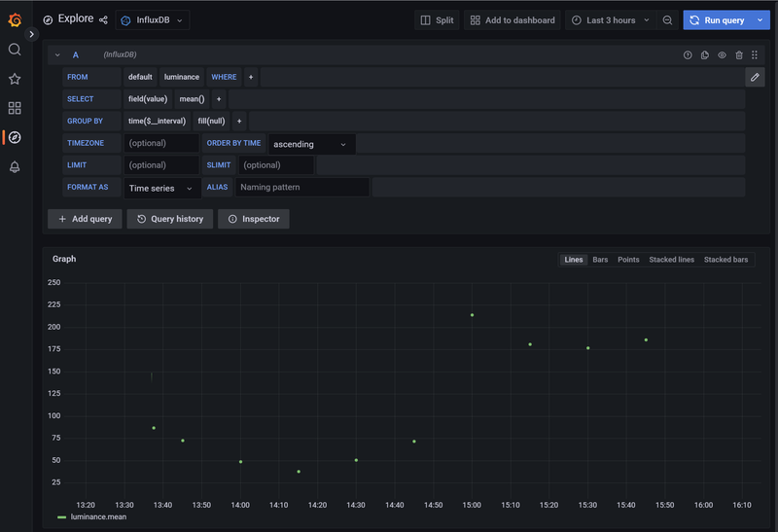778x532 pixels.
Task: Open the Alerting bell icon
Action: (15, 167)
